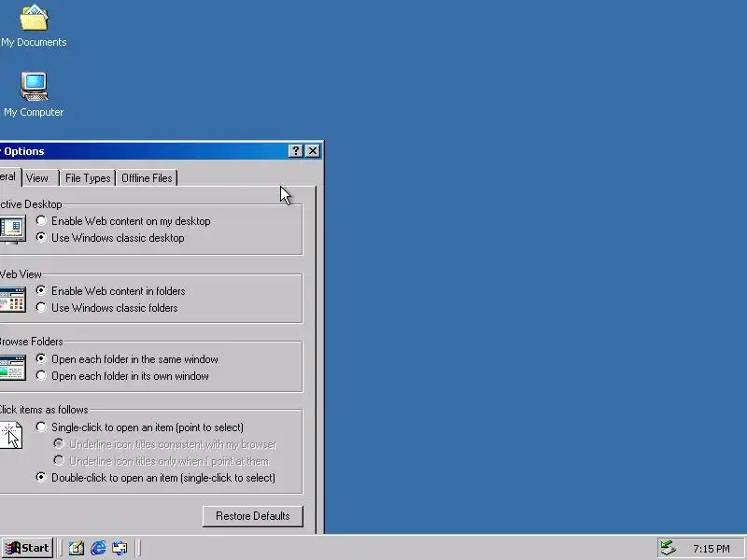Click the Restore Defaults button

pos(252,516)
